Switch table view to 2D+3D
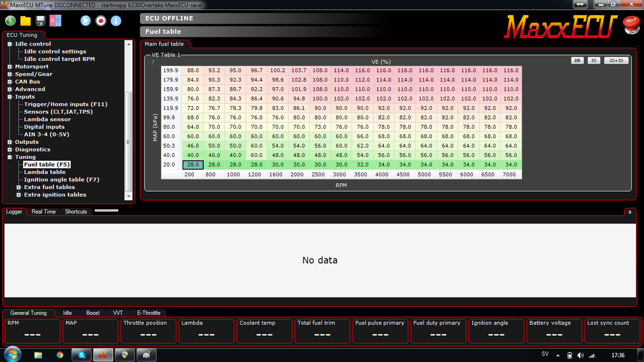 coord(616,60)
